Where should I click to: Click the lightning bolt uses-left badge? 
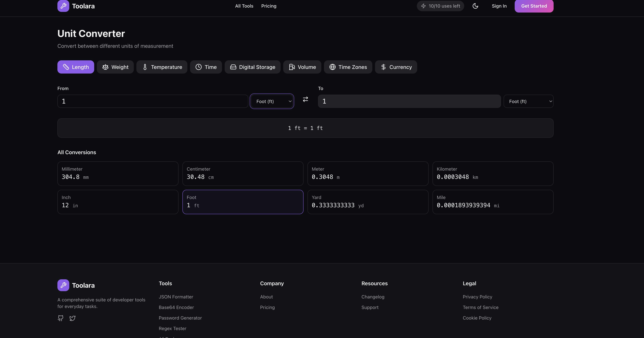[x=440, y=6]
